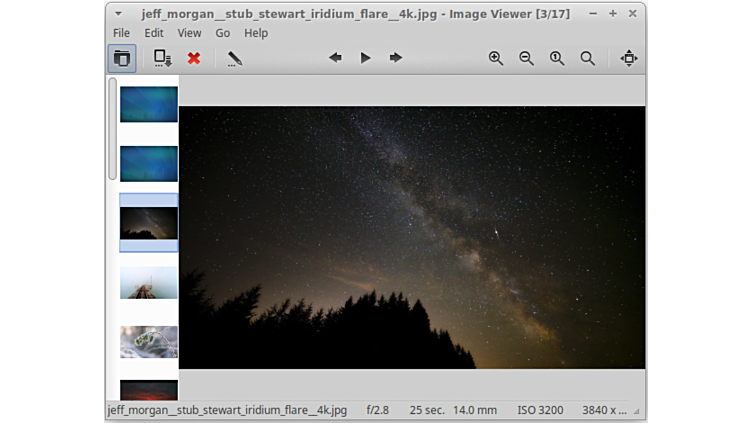
Task: Click the Zoom Out magnifier icon
Action: tap(526, 58)
